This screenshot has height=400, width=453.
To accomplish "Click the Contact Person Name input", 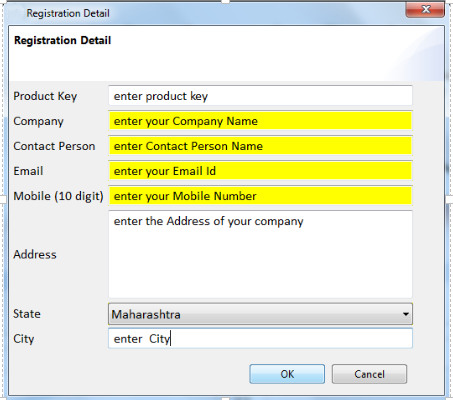I will pos(260,146).
